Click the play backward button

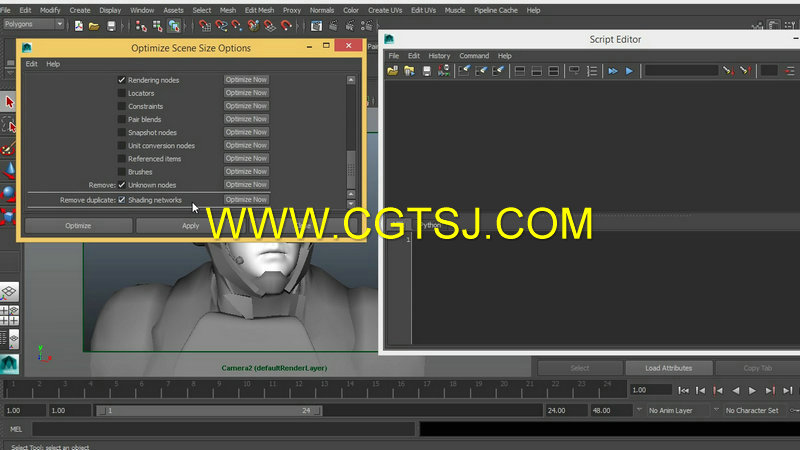tap(735, 390)
